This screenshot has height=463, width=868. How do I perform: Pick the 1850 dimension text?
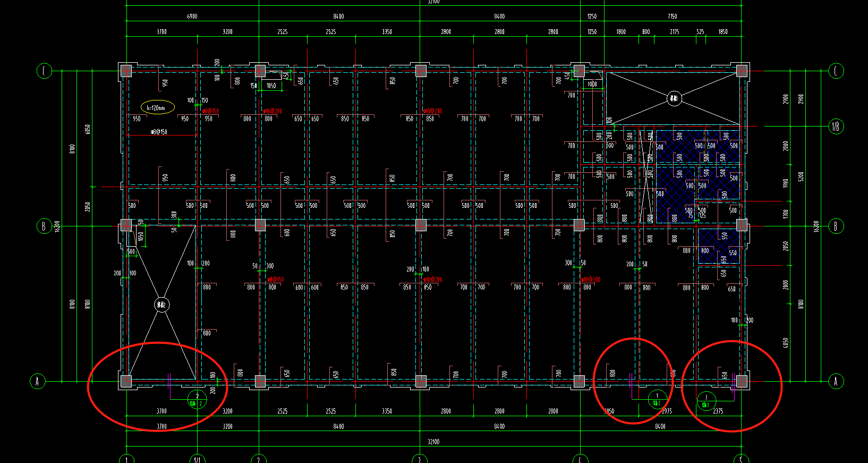[x=723, y=32]
